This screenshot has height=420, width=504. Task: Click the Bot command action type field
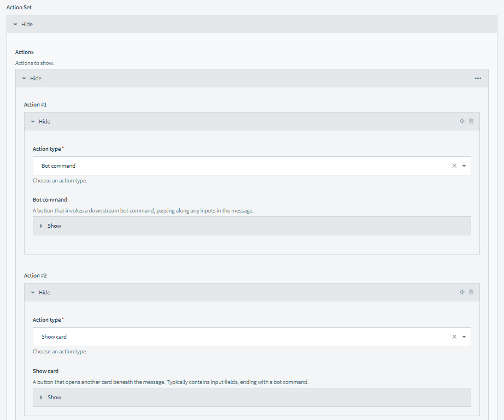click(x=241, y=166)
